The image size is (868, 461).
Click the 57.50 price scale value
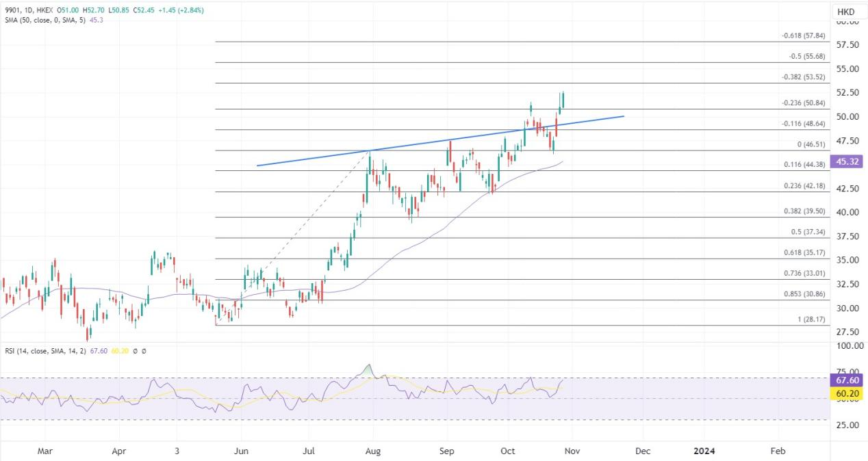tap(848, 45)
